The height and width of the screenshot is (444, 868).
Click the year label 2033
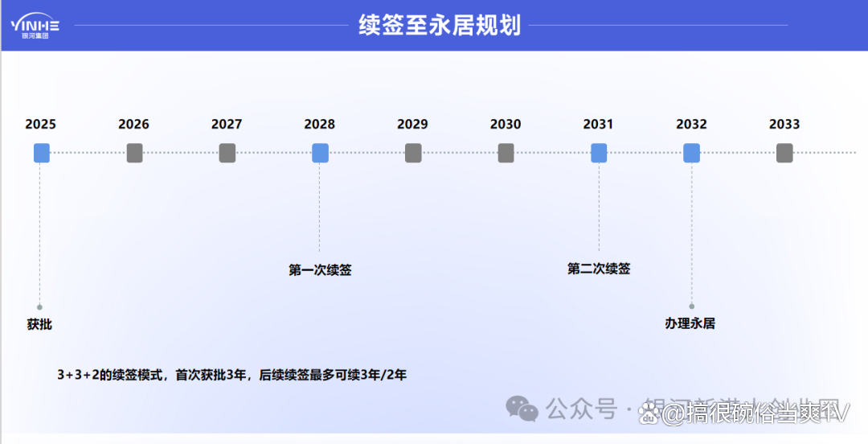click(x=784, y=124)
